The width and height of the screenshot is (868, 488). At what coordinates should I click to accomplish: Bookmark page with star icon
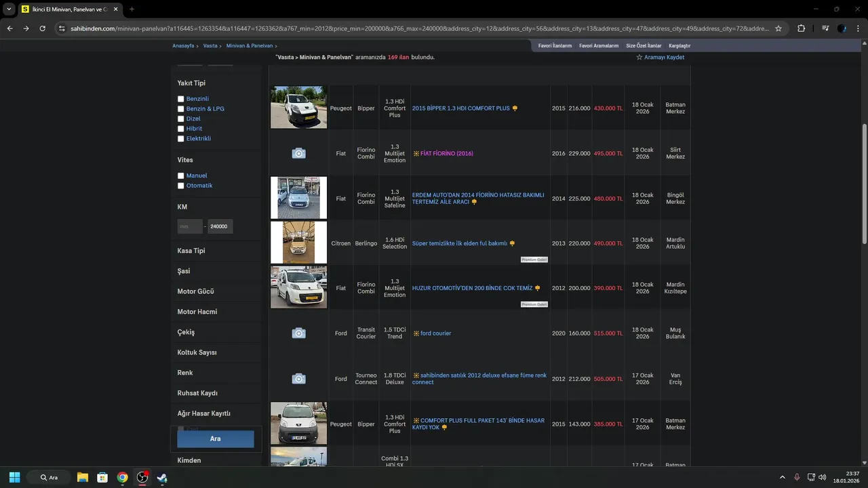pyautogui.click(x=778, y=28)
